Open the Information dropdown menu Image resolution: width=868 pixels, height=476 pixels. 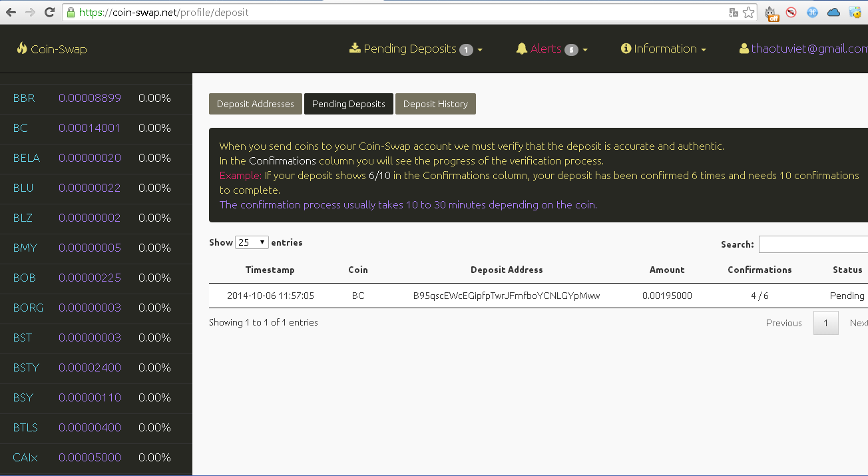point(663,49)
